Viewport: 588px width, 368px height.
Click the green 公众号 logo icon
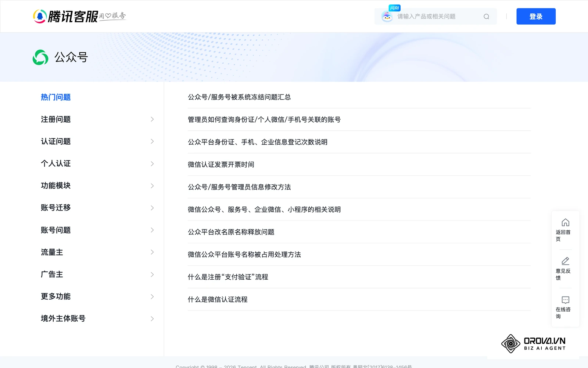tap(40, 57)
